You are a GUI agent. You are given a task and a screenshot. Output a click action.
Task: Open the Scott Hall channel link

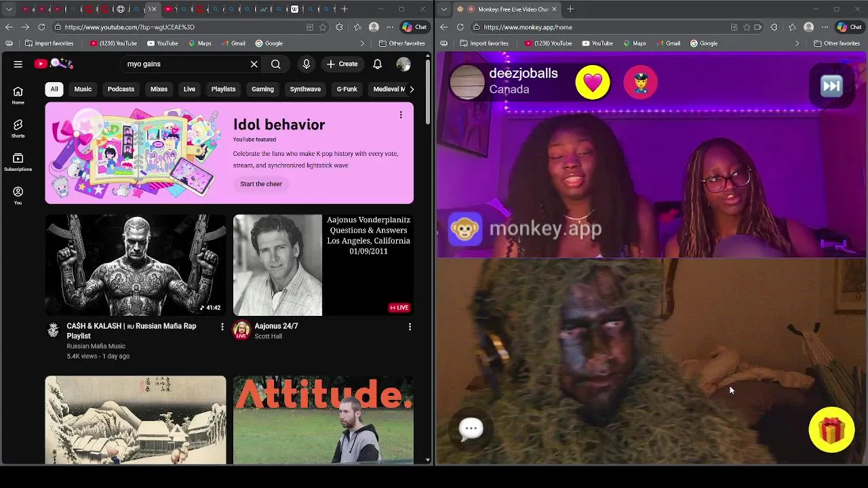pos(268,336)
